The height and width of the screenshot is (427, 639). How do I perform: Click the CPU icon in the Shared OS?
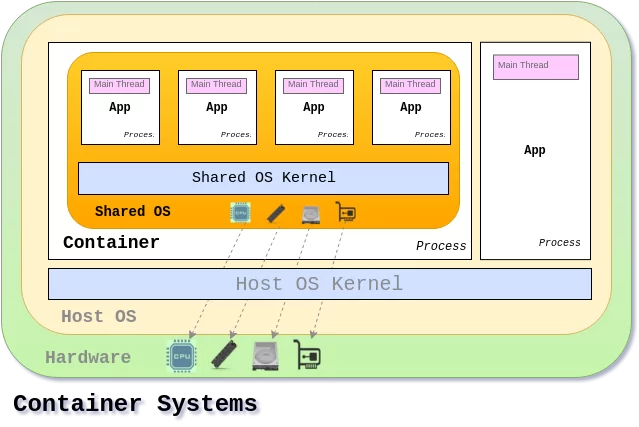(240, 213)
